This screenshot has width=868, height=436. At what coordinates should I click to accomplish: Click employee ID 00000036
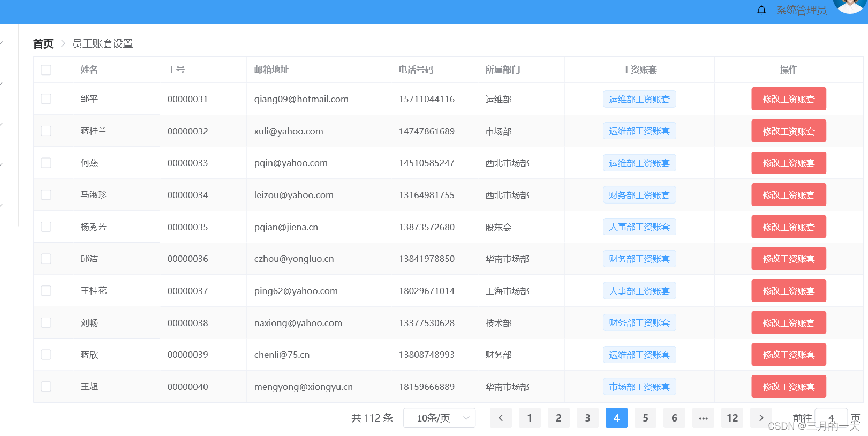point(188,259)
